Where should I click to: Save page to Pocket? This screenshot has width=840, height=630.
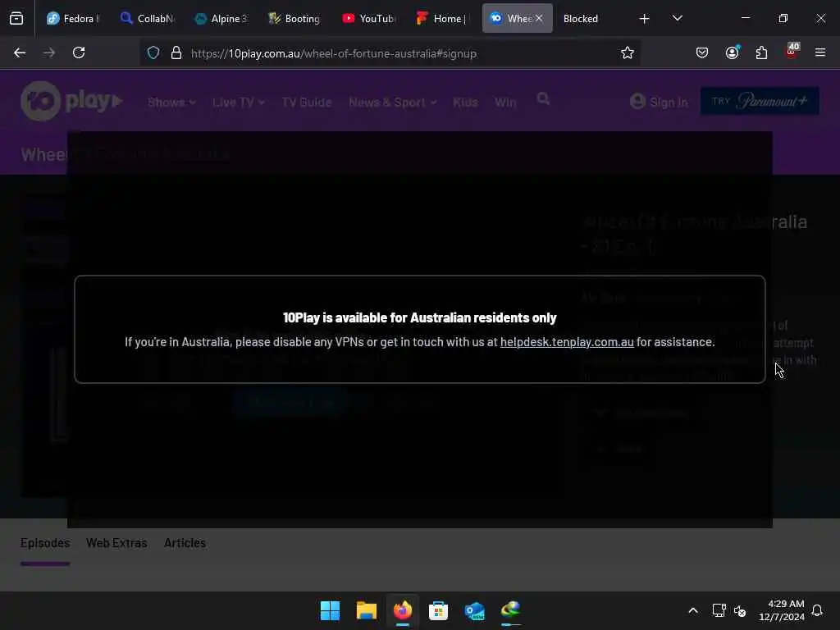click(x=702, y=52)
